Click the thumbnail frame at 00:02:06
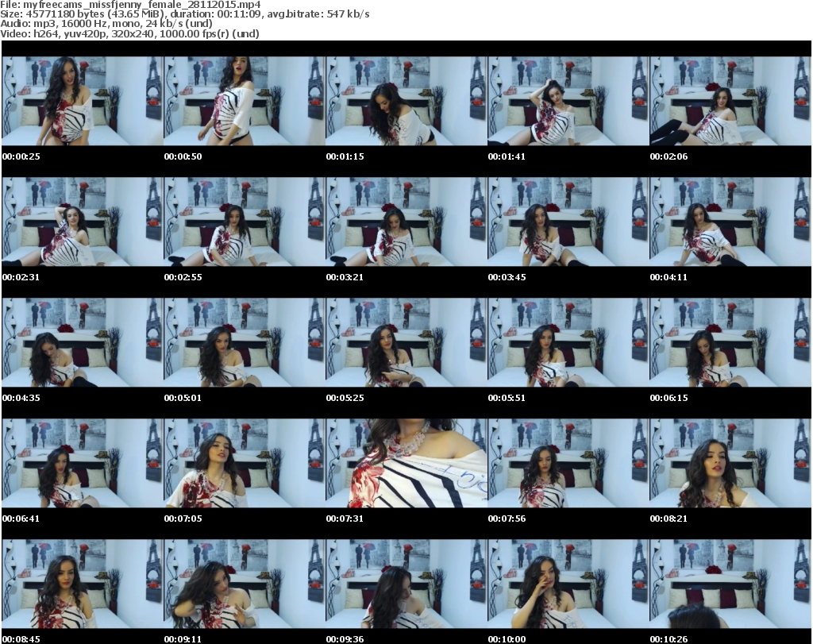The image size is (813, 644). (x=730, y=101)
